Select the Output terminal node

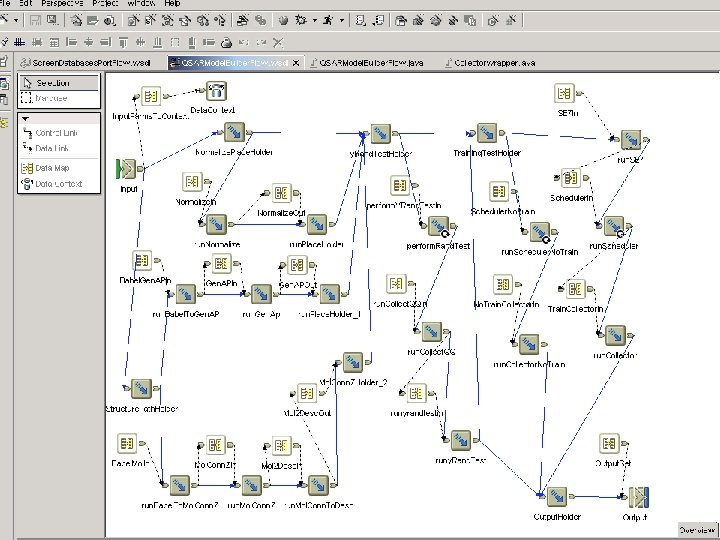pyautogui.click(x=639, y=497)
